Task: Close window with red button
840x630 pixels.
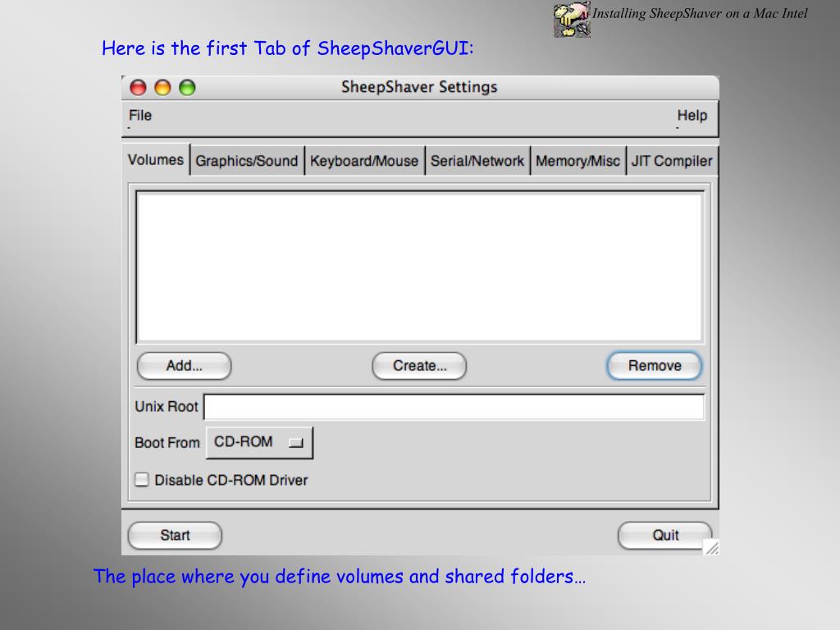Action: coord(138,87)
